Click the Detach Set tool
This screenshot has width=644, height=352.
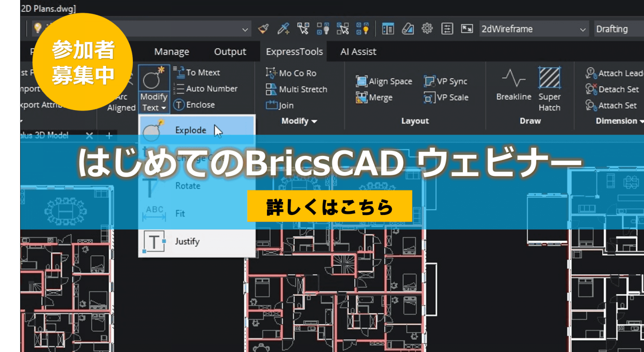(x=612, y=90)
